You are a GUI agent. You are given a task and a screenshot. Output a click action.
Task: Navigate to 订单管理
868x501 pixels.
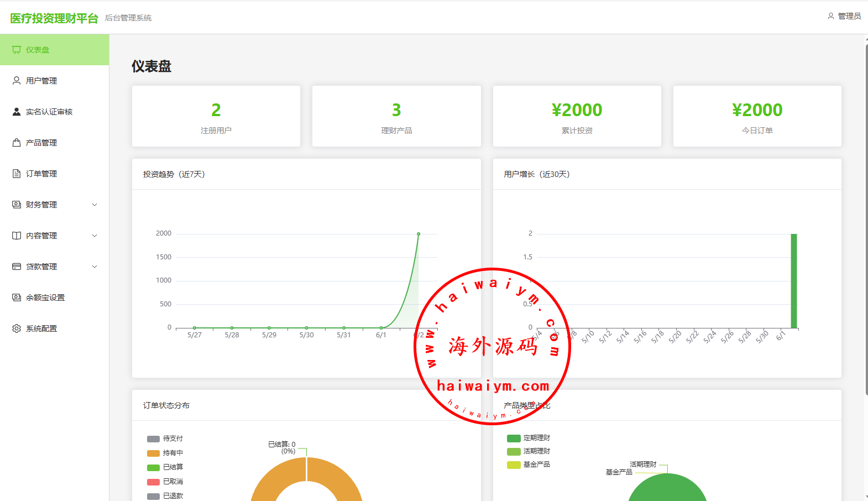tap(55, 174)
